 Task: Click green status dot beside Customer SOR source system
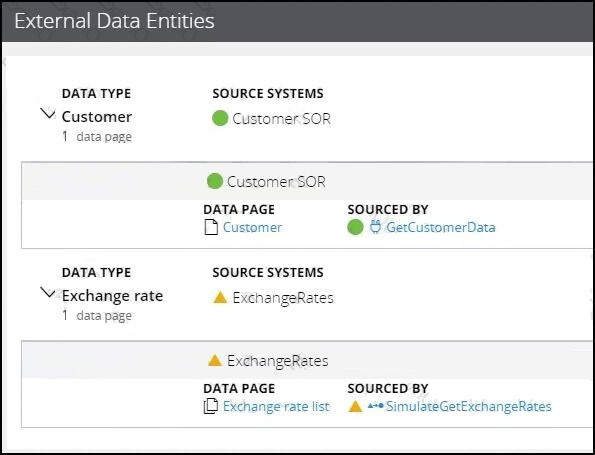point(220,118)
